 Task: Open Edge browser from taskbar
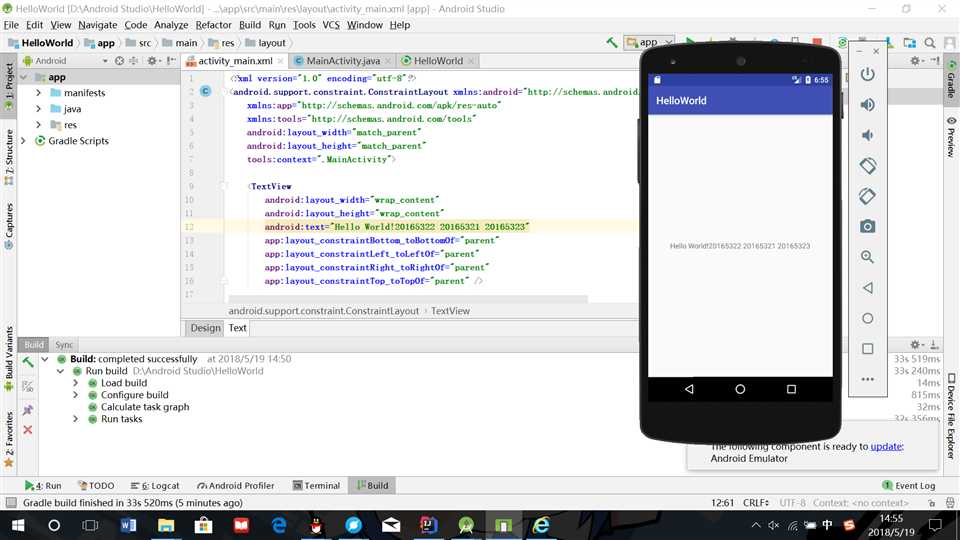coord(279,525)
